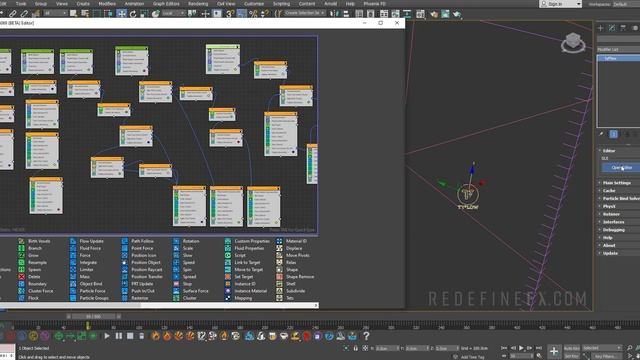Choose the Position Raycast operator
640x360 pixels.
[142, 270]
